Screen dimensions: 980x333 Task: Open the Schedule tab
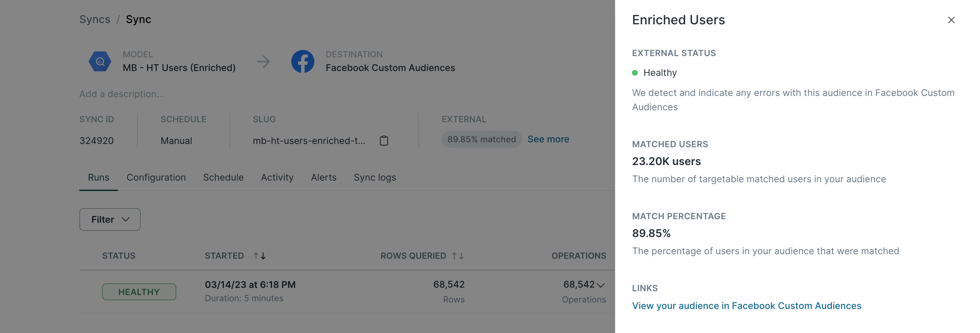(x=223, y=177)
